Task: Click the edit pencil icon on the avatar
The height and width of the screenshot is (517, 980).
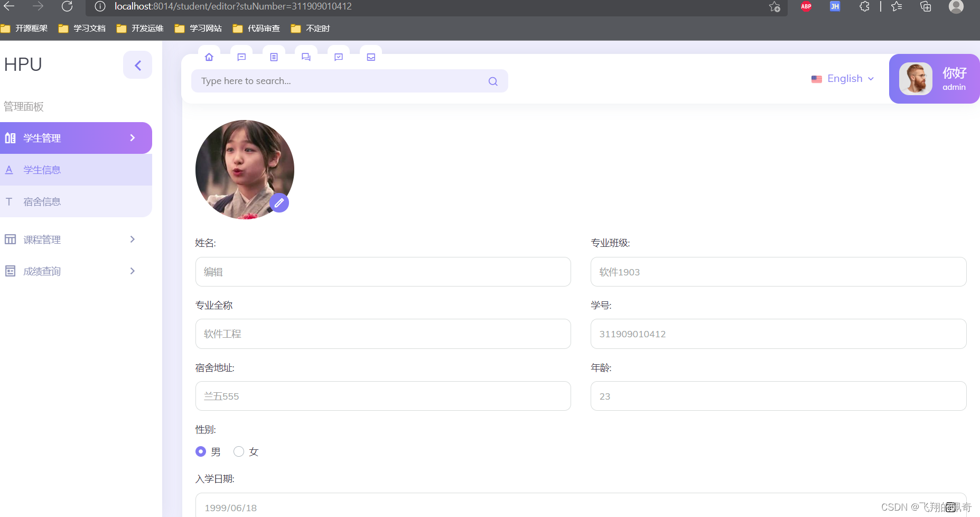Action: tap(279, 202)
